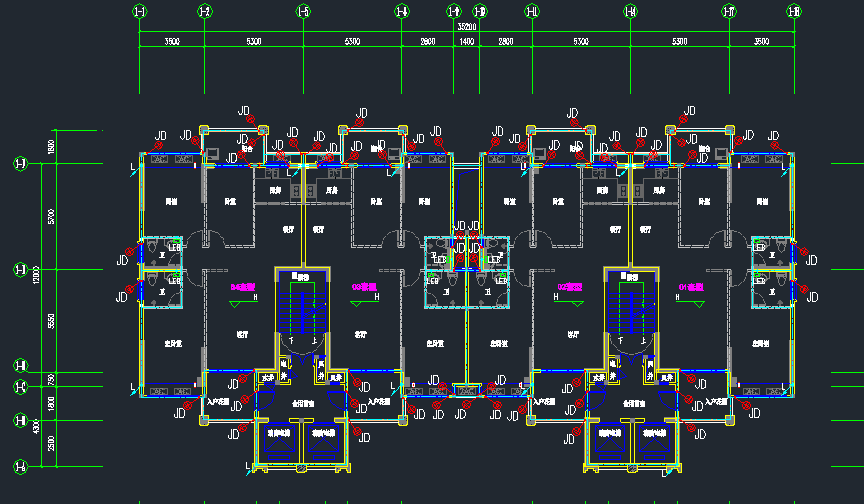The height and width of the screenshot is (504, 864).
Task: Click the 2500 dimension at lower left
Action: point(52,443)
